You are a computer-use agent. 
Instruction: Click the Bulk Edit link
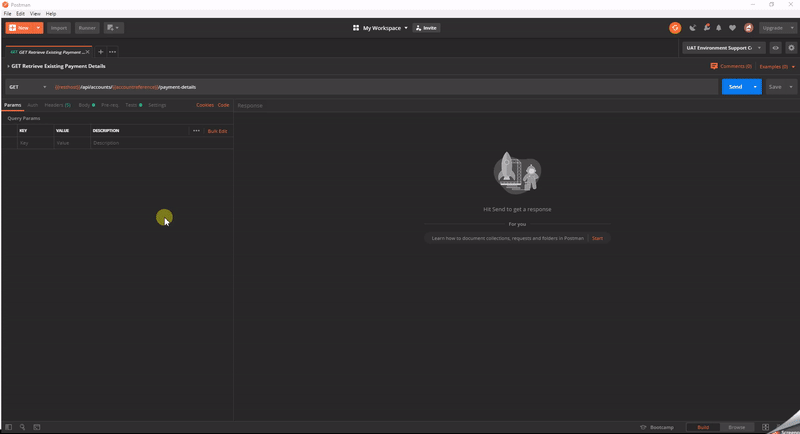pyautogui.click(x=217, y=131)
